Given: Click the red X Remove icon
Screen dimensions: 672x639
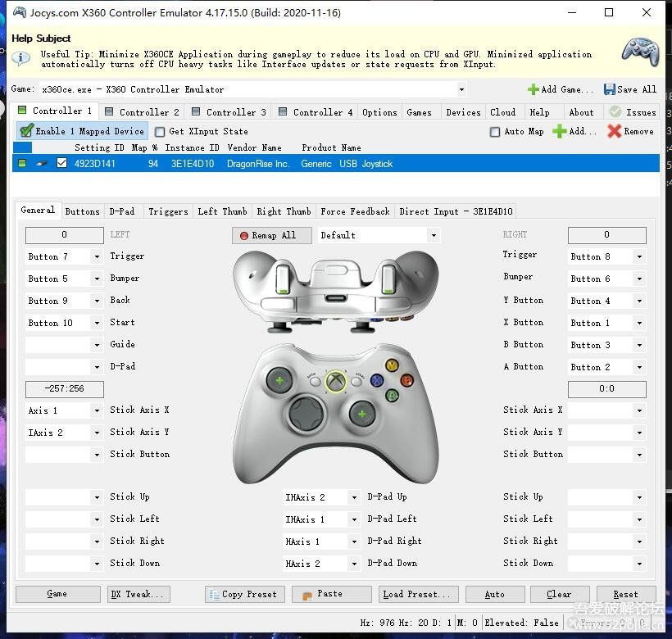Looking at the screenshot, I should pos(614,131).
